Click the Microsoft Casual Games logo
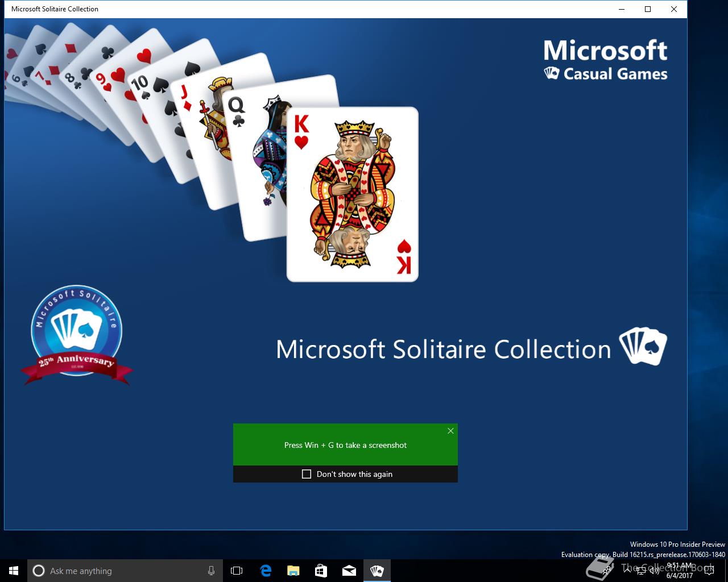This screenshot has width=728, height=582. tap(605, 60)
